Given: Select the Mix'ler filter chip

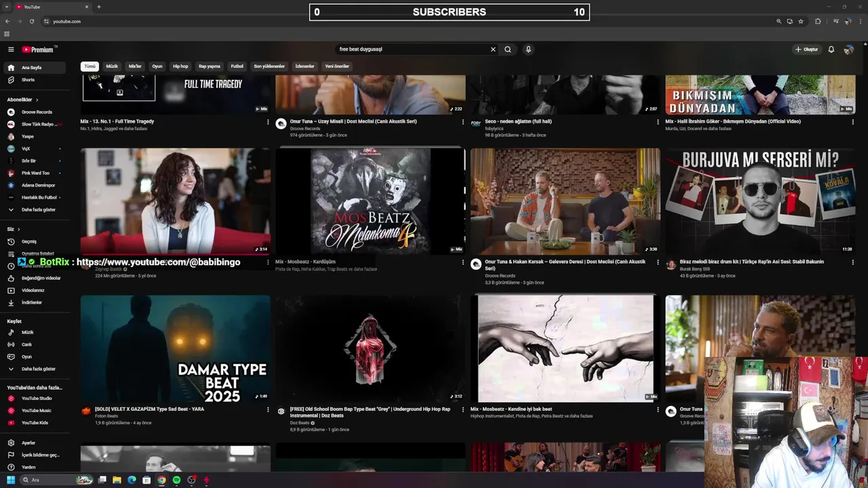Looking at the screenshot, I should tap(135, 66).
